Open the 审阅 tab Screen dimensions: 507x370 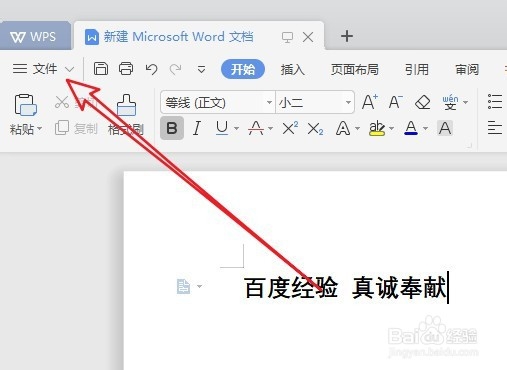[x=467, y=69]
